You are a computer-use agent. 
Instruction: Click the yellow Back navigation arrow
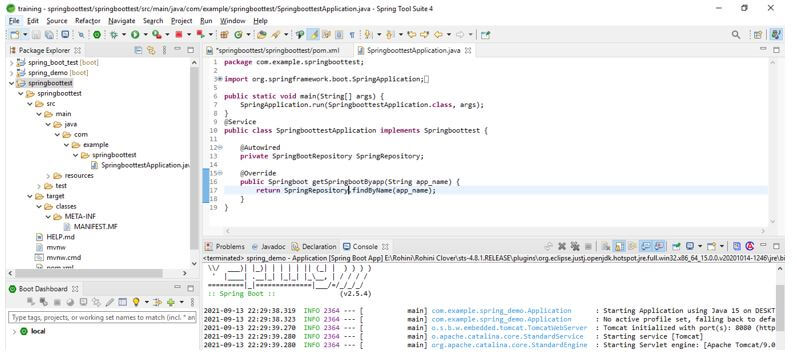click(x=437, y=35)
